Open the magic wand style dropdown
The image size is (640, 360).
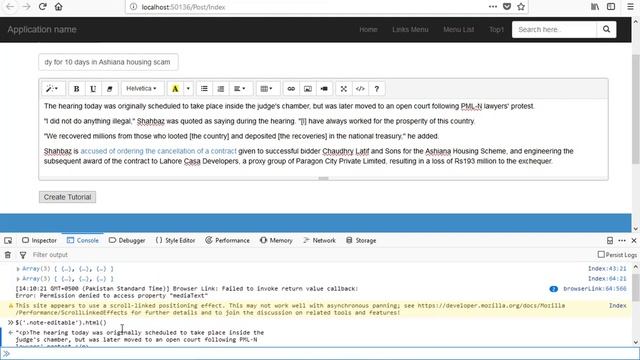click(x=52, y=89)
